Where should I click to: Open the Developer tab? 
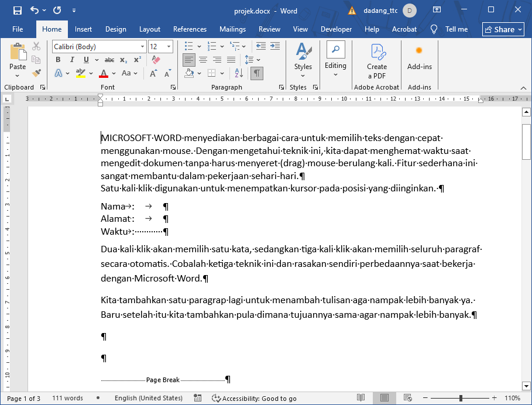pyautogui.click(x=337, y=29)
